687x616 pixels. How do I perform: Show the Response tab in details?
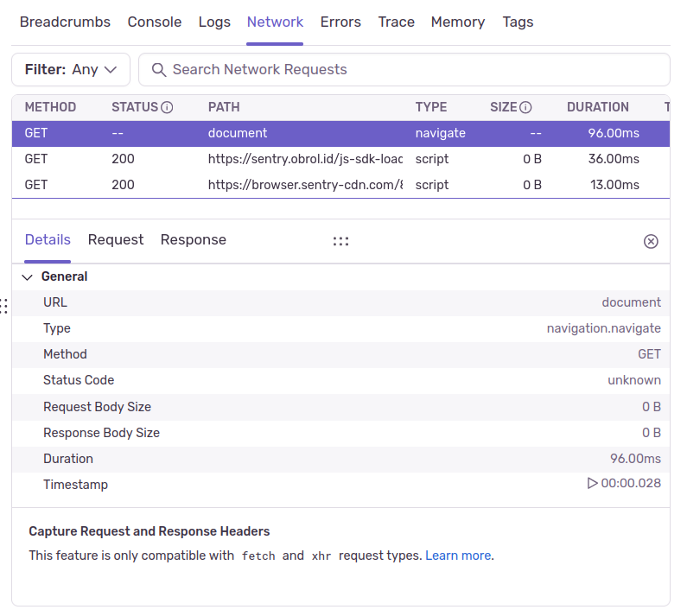click(194, 240)
